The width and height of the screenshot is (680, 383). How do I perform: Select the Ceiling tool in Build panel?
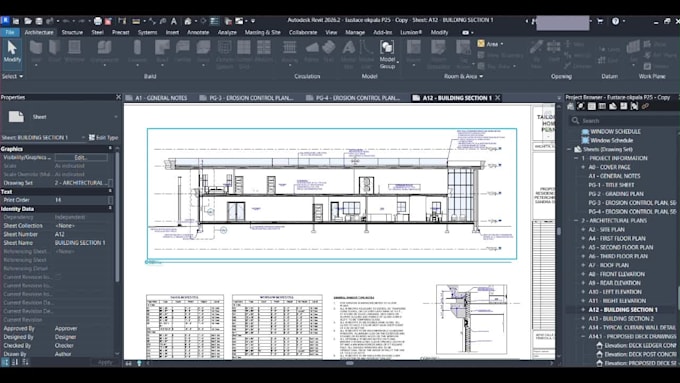tap(183, 51)
